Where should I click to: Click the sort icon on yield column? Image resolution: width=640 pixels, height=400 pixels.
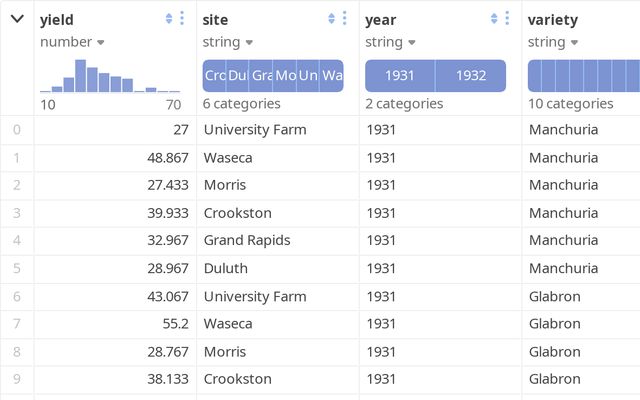coord(169,19)
